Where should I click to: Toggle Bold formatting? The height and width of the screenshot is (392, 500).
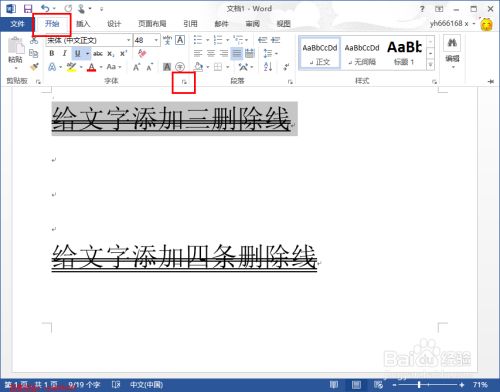click(x=52, y=53)
